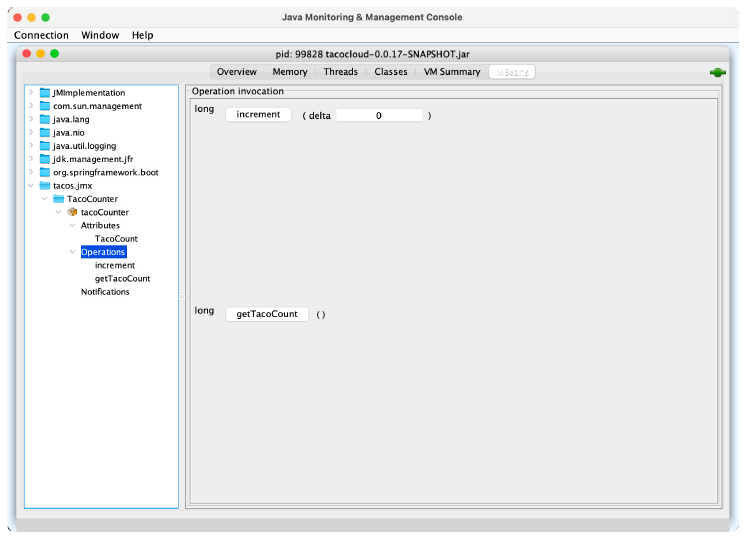This screenshot has height=542, width=744.
Task: Click the TacoCounter folder icon
Action: coord(59,199)
